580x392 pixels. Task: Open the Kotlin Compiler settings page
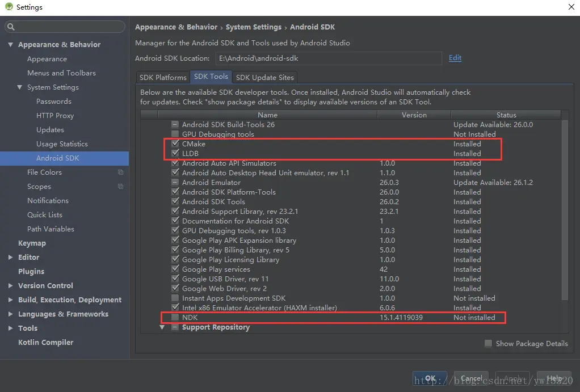46,343
